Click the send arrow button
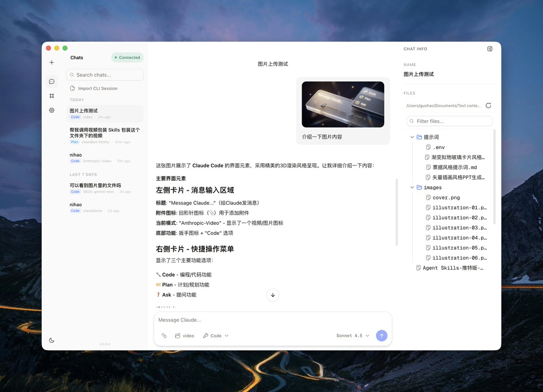 (x=382, y=336)
